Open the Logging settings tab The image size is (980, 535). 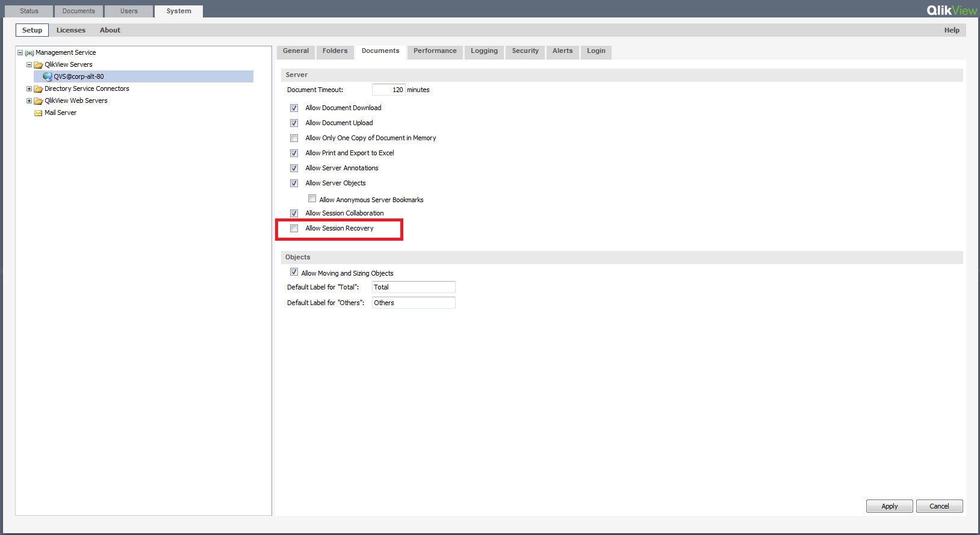[484, 52]
